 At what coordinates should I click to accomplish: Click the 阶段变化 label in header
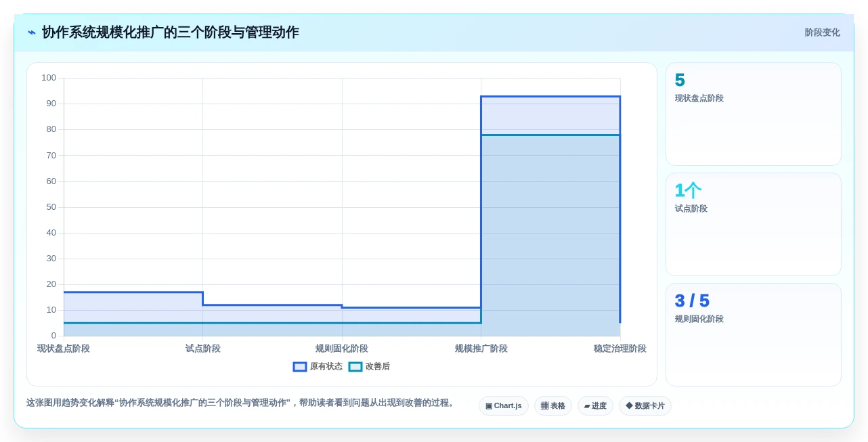[x=822, y=32]
